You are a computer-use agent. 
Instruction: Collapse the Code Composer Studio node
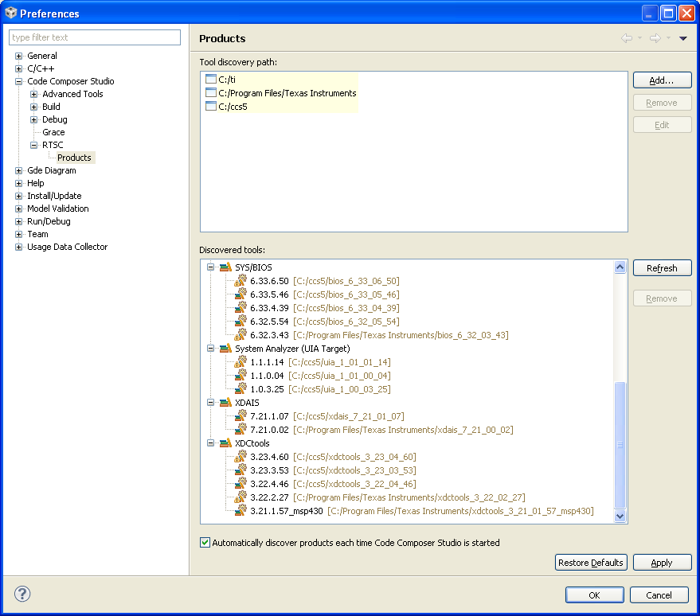click(x=19, y=81)
